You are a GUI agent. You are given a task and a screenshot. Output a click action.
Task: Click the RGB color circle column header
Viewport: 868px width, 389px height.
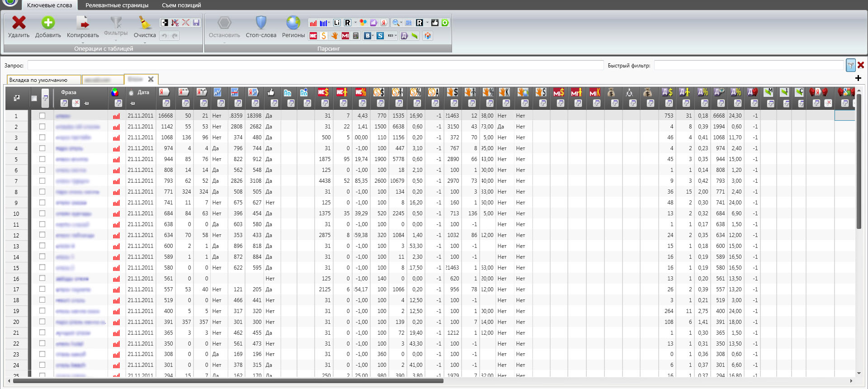click(x=115, y=92)
